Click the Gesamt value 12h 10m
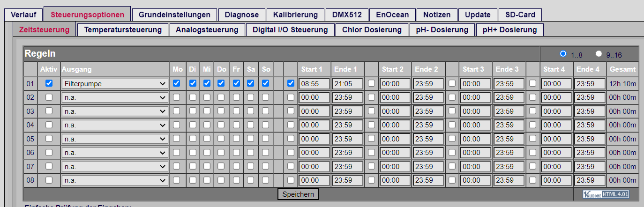The image size is (644, 207). [x=622, y=84]
